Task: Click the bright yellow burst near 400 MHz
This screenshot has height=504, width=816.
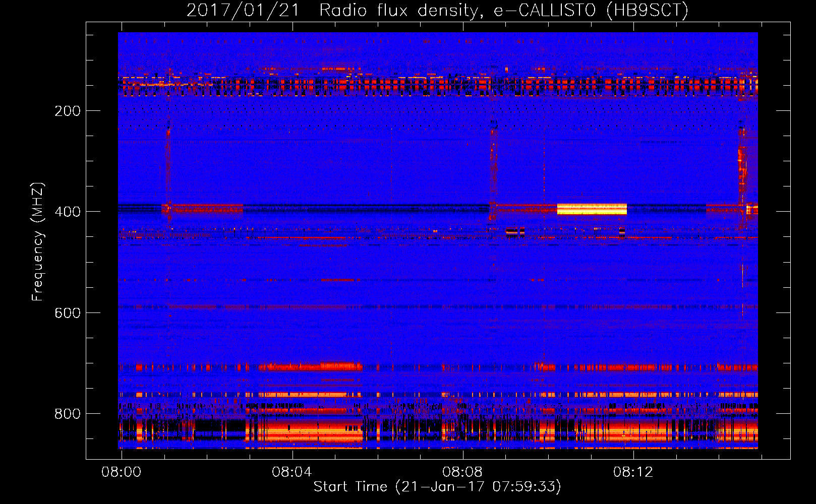Action: tap(592, 209)
